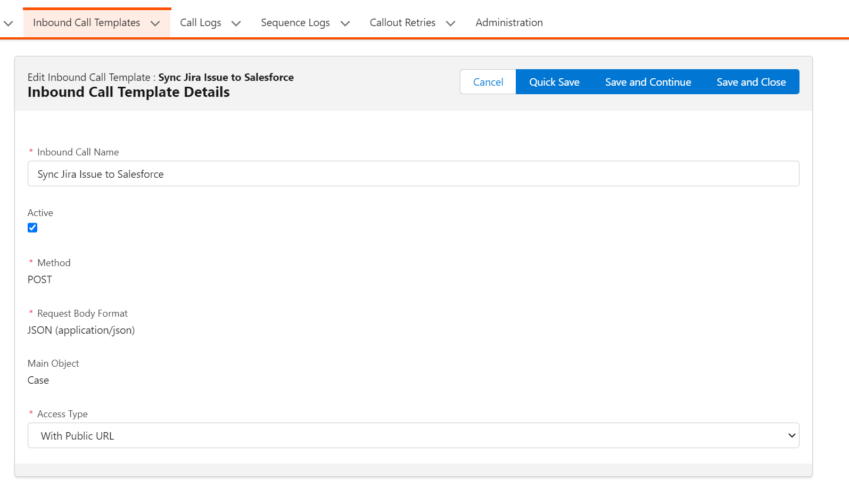Open the chevron left of Inbound Call Templates
Viewport: 849px width, 504px height.
[8, 23]
